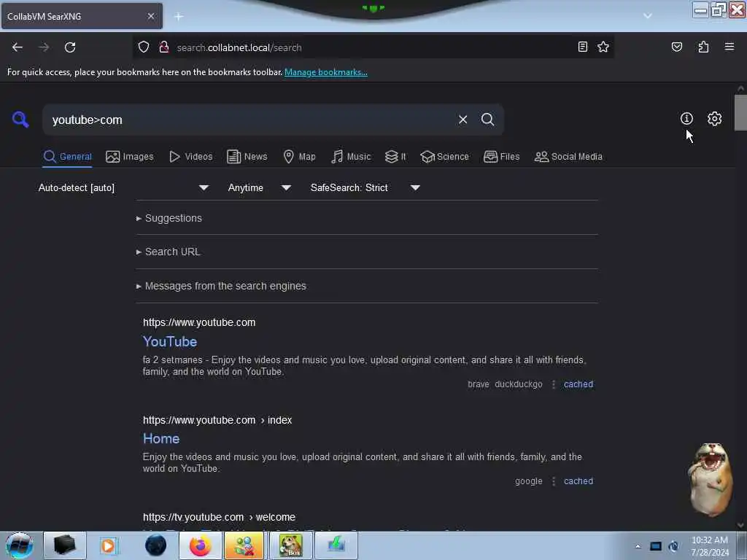View site security lock info

point(164,47)
